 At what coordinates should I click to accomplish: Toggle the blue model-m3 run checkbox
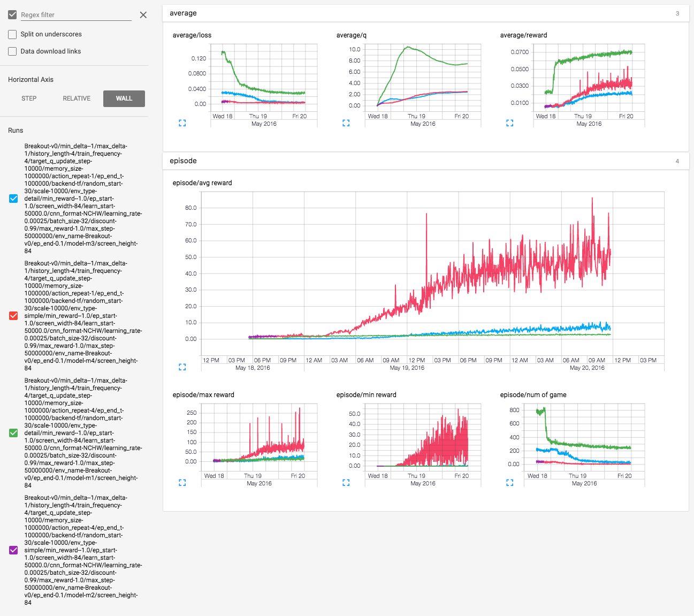tap(14, 199)
